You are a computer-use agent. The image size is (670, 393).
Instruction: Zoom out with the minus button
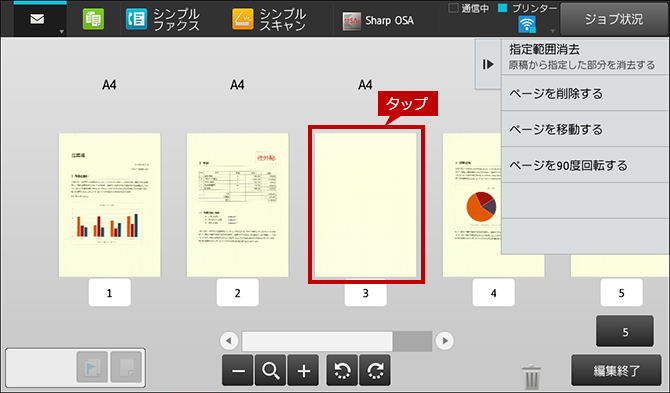238,370
